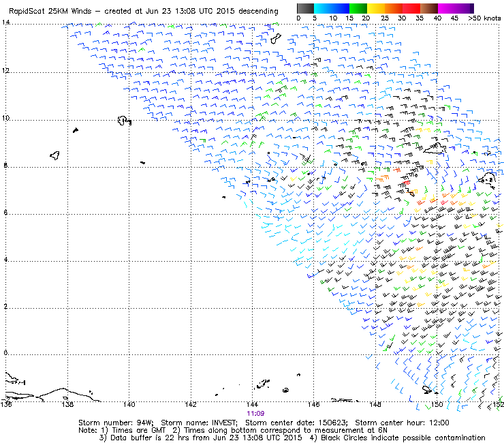Click the 'Storm number: 94W' text

(x=116, y=423)
